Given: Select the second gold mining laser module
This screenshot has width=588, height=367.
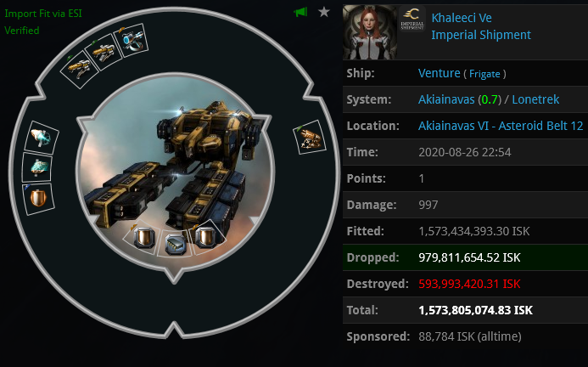Looking at the screenshot, I should pos(104,53).
